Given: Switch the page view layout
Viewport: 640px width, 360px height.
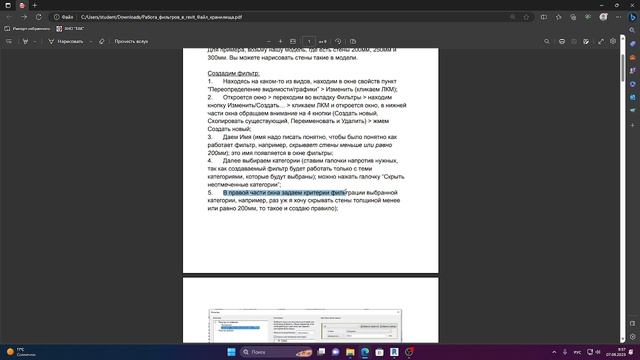Looking at the screenshot, I should click(353, 41).
